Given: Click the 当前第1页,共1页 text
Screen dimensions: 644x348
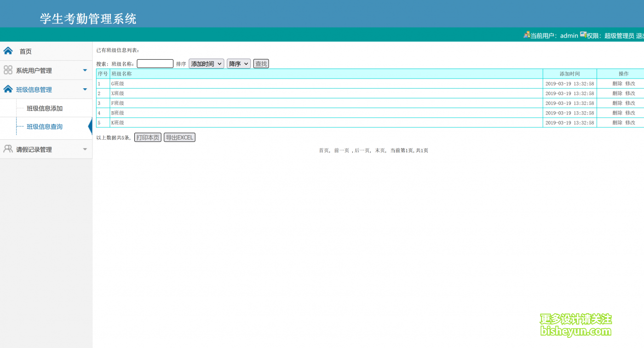Looking at the screenshot, I should coord(409,150).
